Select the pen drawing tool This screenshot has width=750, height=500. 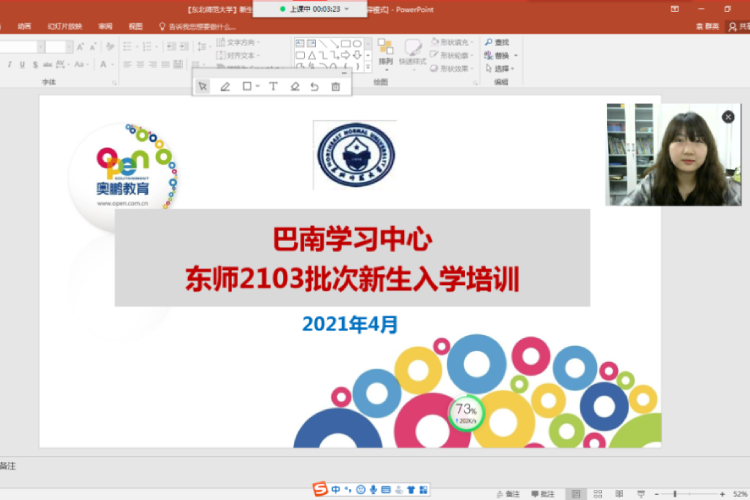[x=225, y=87]
